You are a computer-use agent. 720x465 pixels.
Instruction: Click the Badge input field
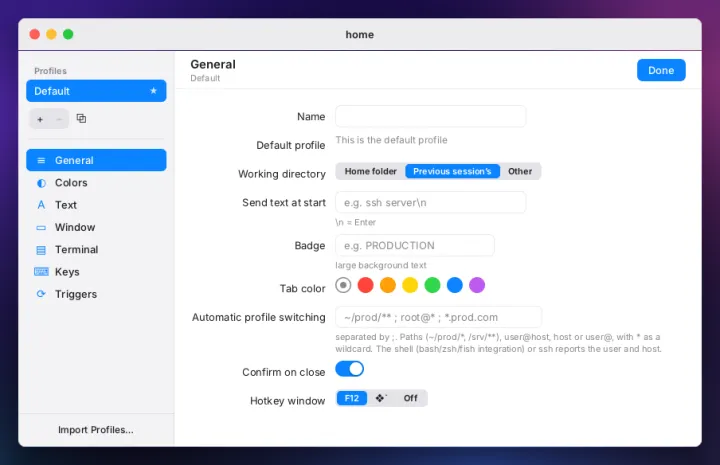415,246
